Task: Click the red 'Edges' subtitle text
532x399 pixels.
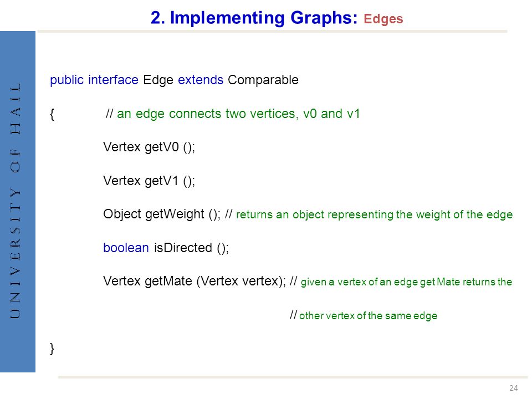Action: pos(383,19)
